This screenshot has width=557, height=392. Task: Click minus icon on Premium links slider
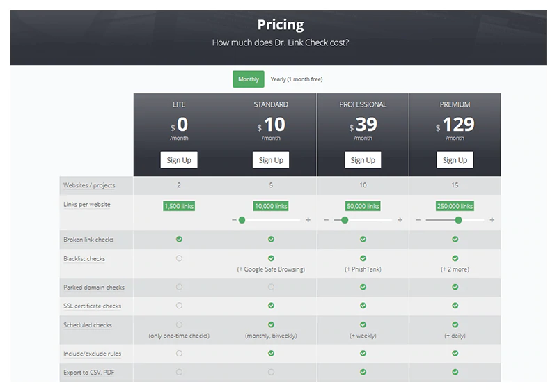(x=418, y=220)
